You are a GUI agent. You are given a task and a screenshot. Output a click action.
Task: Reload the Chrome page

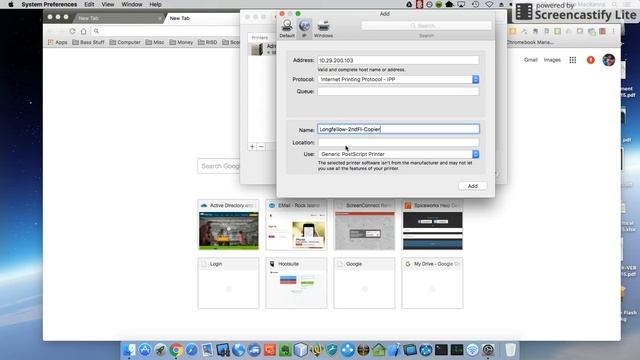tap(72, 31)
